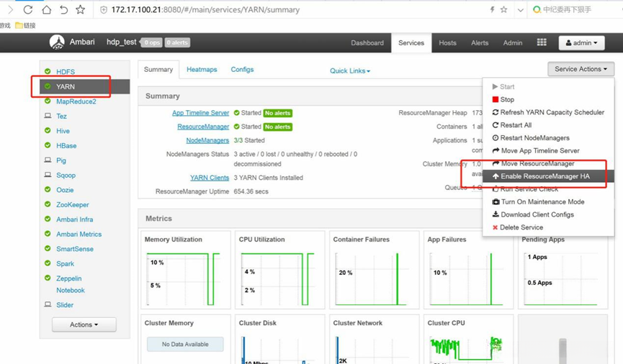623x364 pixels.
Task: Select Delete Service menu entry
Action: pyautogui.click(x=548, y=227)
